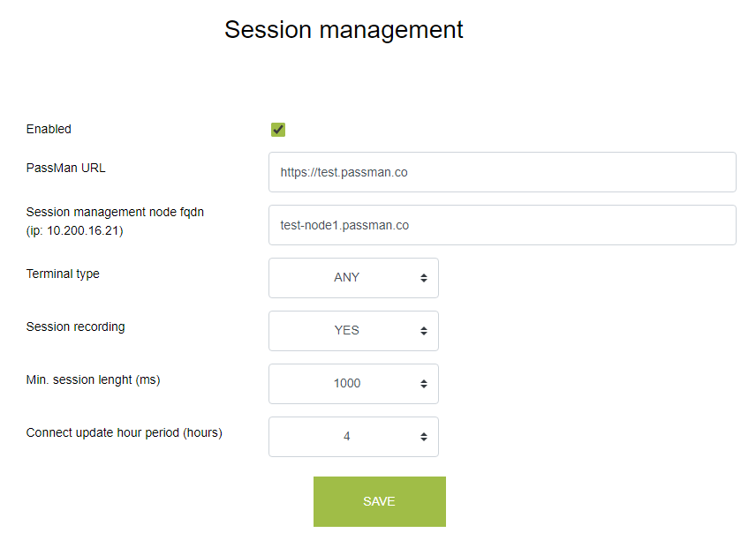This screenshot has height=548, width=756.
Task: Click the up-down arrow icon of Terminal type
Action: 424,278
